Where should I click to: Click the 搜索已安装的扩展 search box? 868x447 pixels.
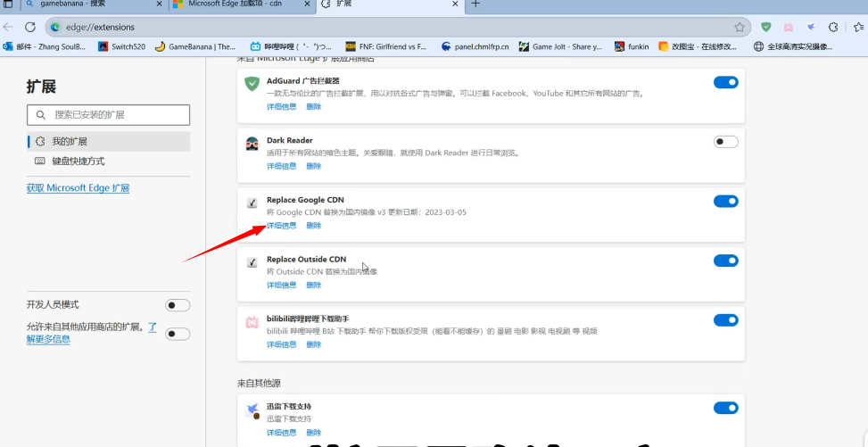(108, 115)
